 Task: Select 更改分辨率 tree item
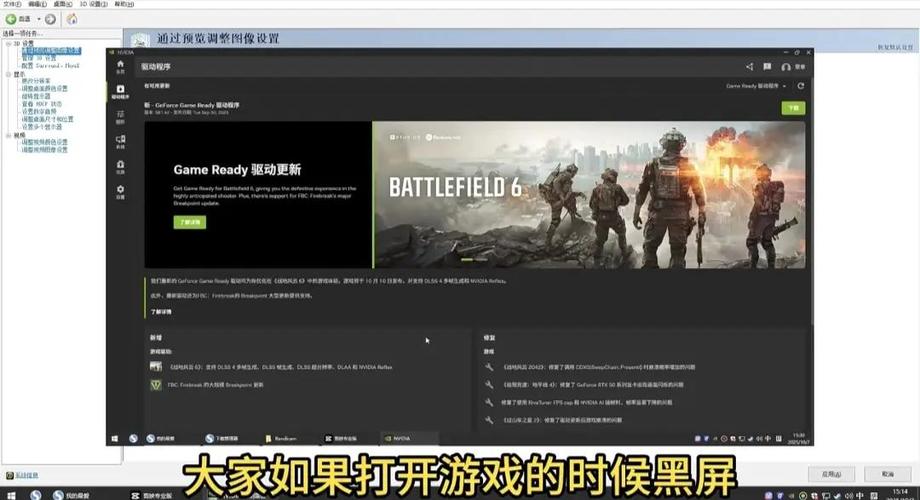pos(36,81)
